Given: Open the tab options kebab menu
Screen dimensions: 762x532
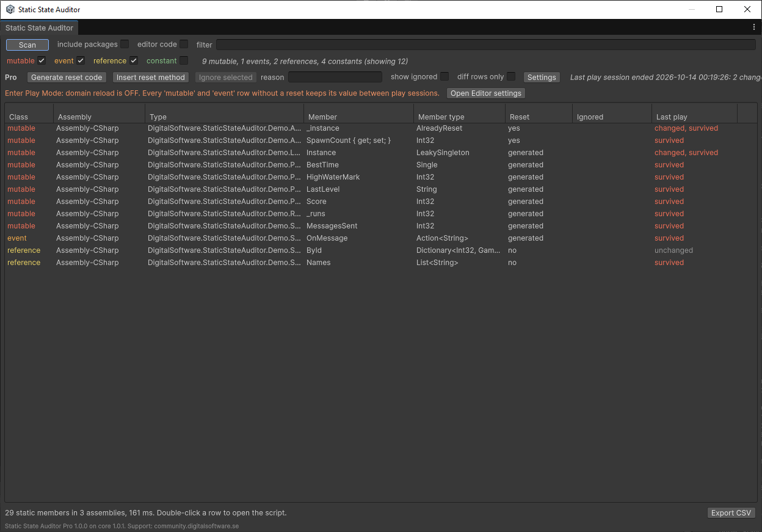Looking at the screenshot, I should point(754,27).
